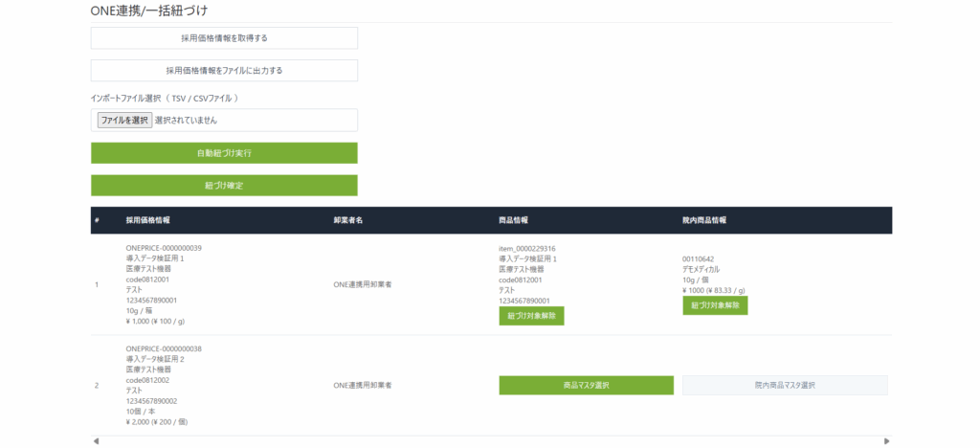Click ONE連携用卸業者 in row 2
The width and height of the screenshot is (980, 448).
tap(363, 386)
